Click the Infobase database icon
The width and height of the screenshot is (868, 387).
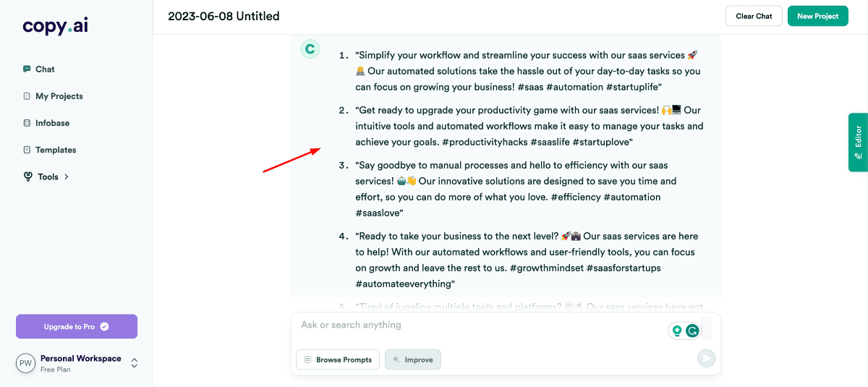(x=27, y=123)
